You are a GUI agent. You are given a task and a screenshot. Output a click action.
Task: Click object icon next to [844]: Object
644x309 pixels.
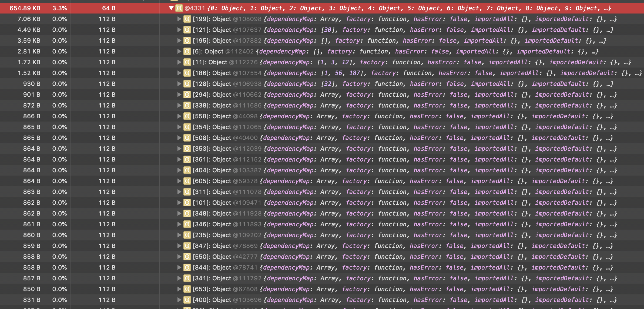[187, 267]
